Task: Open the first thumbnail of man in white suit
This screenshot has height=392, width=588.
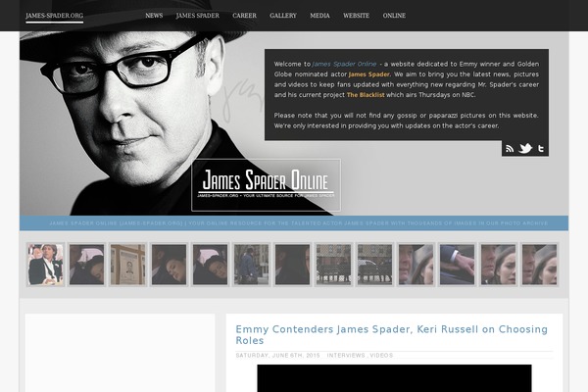Action: [x=45, y=265]
